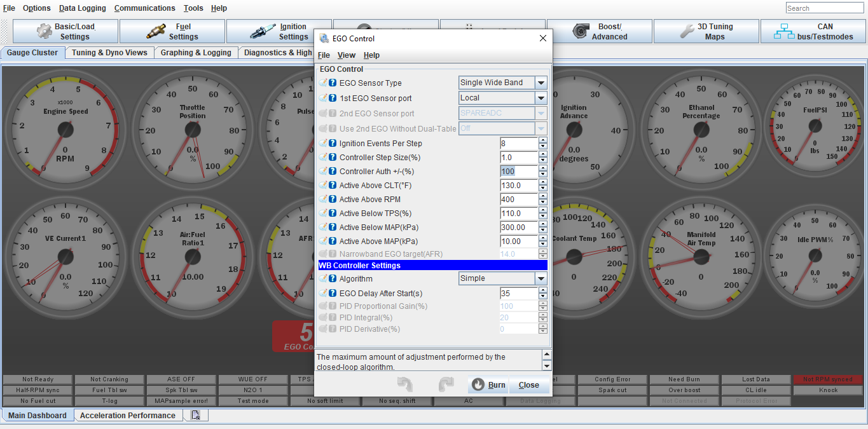Expand the 1st EGO Sensor port dropdown
The height and width of the screenshot is (429, 868).
541,98
